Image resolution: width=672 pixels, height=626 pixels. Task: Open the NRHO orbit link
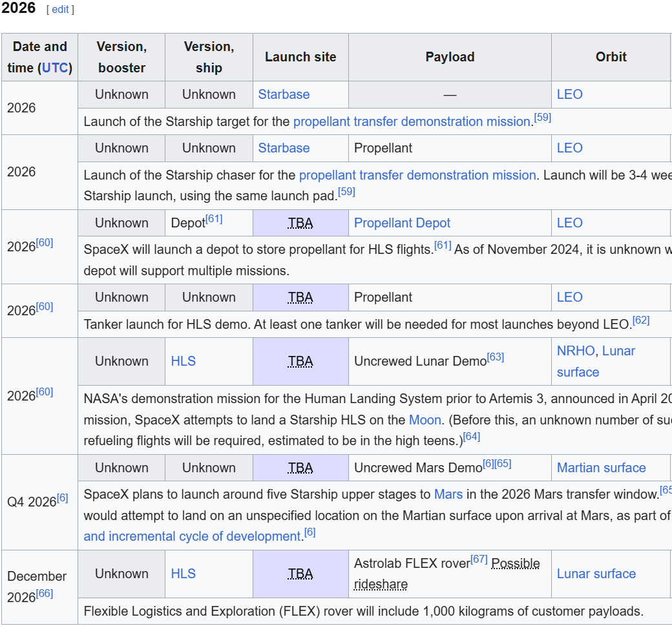(576, 351)
